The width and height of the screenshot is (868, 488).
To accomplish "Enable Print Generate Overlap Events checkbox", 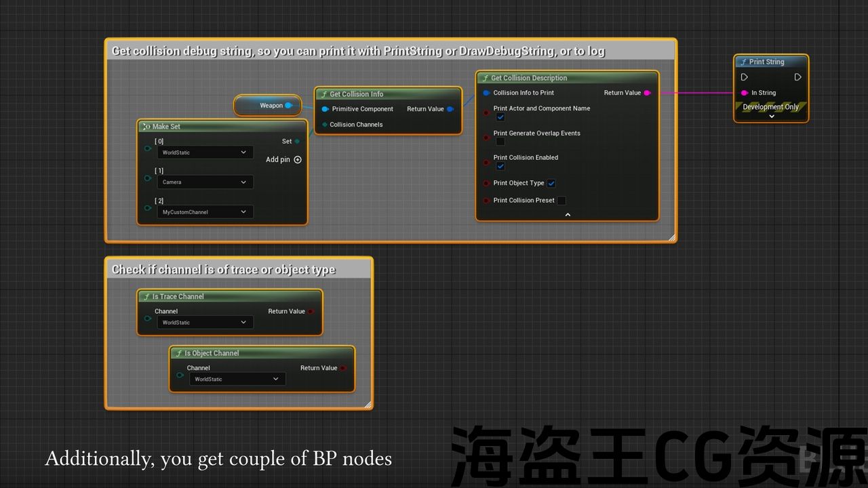I will click(500, 142).
